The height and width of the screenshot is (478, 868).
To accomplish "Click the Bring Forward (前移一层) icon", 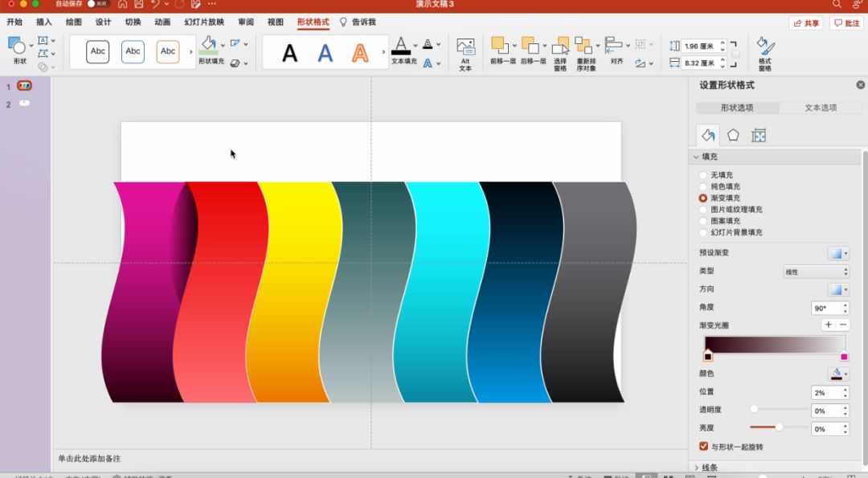I will click(x=502, y=47).
